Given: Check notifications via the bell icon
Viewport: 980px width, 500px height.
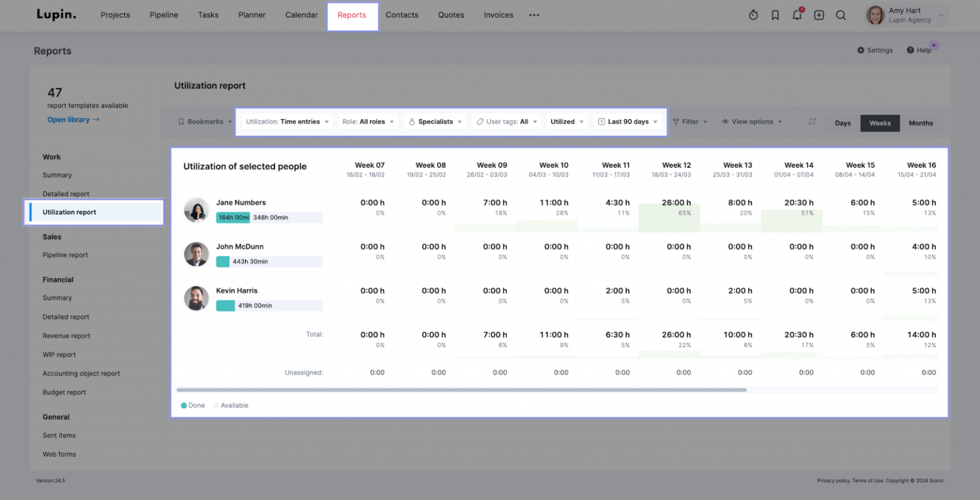Looking at the screenshot, I should (796, 15).
